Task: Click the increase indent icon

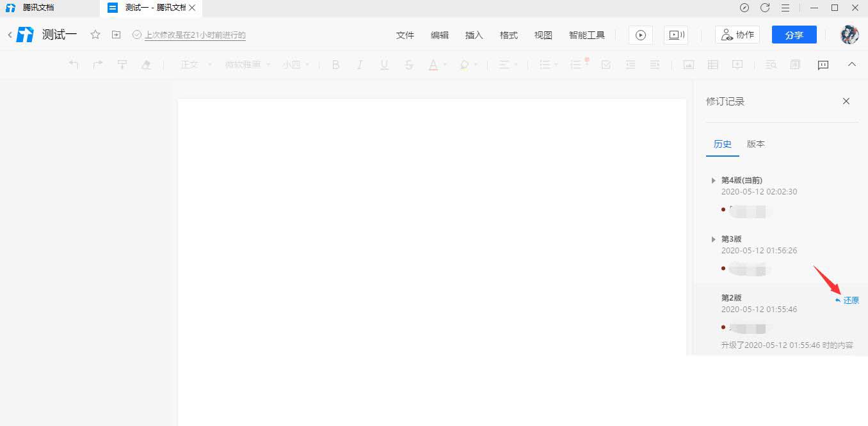Action: click(655, 65)
